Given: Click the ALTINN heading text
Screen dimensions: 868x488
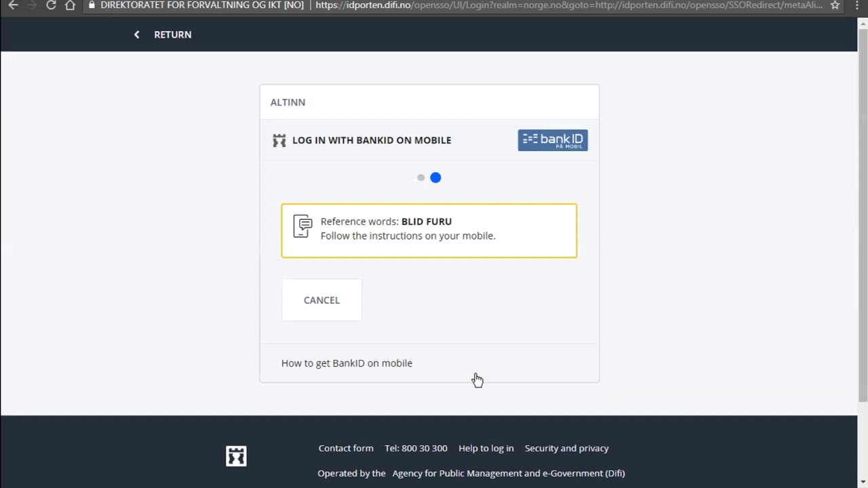Looking at the screenshot, I should tap(288, 102).
